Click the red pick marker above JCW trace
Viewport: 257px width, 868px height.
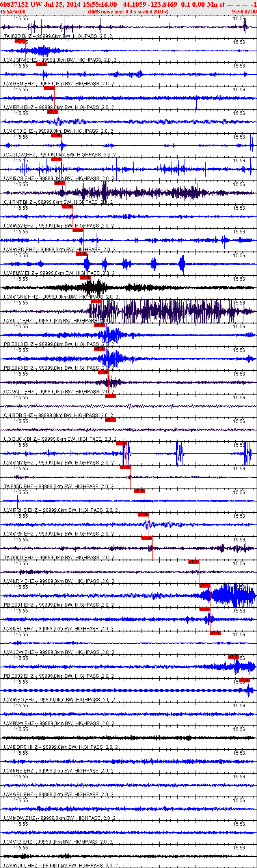(216, 633)
